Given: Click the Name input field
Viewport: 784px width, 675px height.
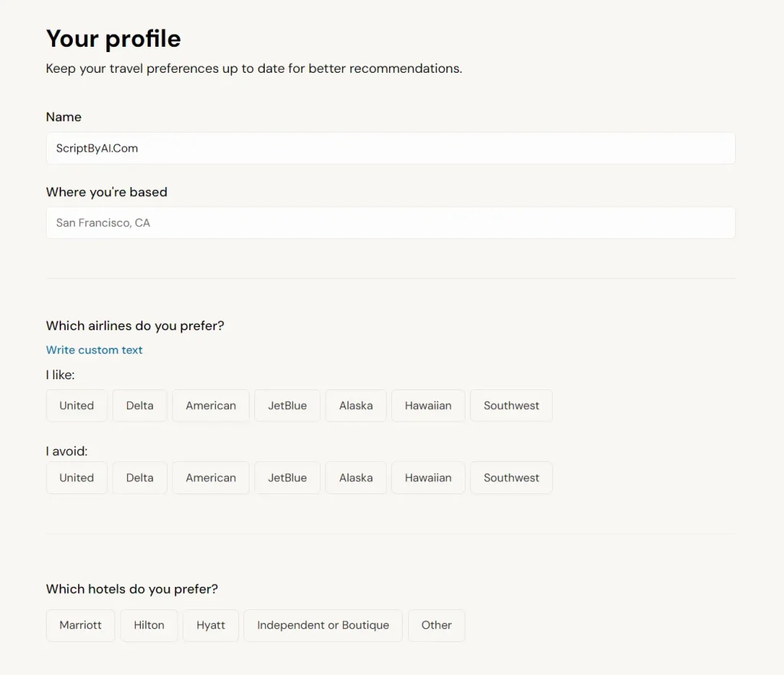Looking at the screenshot, I should (x=390, y=148).
